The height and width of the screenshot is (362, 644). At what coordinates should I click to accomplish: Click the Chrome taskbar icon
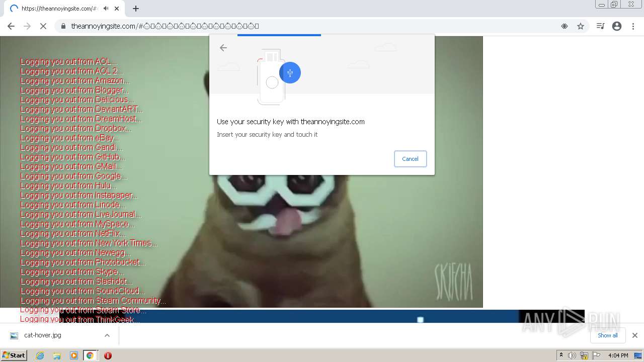pyautogui.click(x=90, y=355)
